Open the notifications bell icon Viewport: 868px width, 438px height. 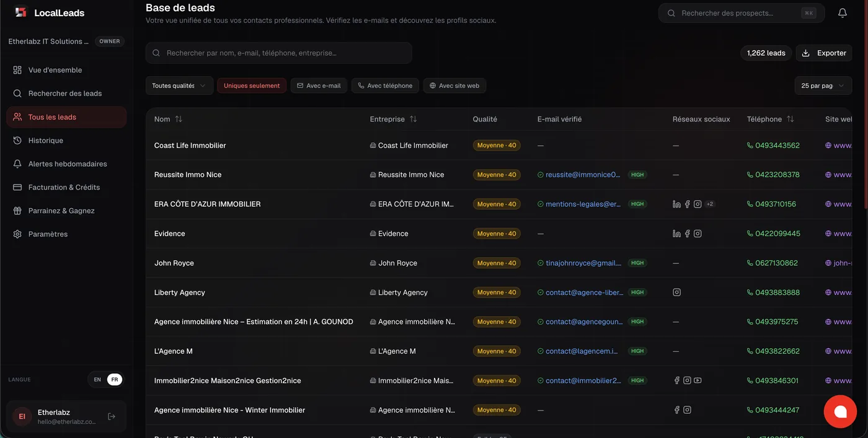tap(843, 13)
